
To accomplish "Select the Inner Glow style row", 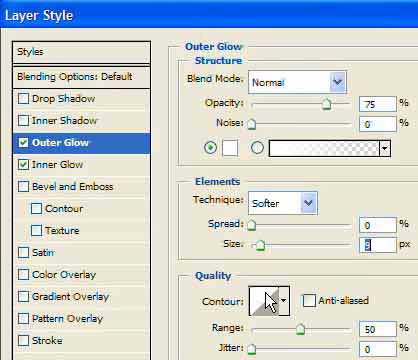I will (x=81, y=165).
